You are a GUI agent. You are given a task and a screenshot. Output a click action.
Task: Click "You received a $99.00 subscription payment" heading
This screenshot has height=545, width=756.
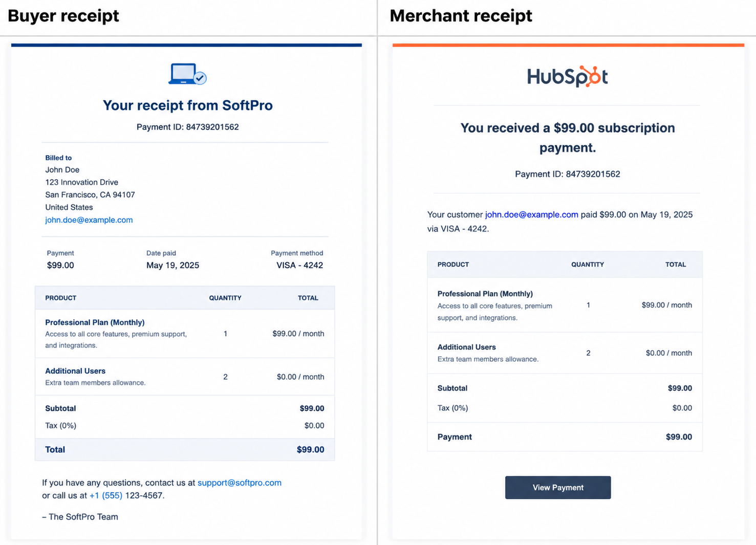[568, 138]
